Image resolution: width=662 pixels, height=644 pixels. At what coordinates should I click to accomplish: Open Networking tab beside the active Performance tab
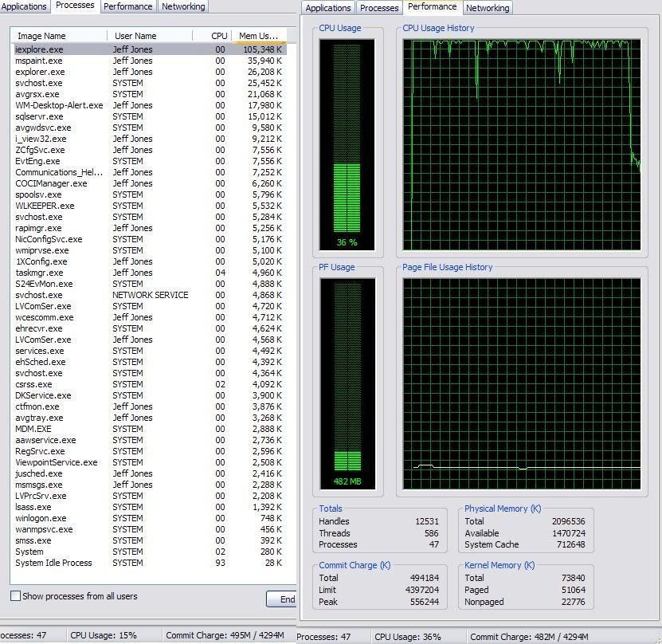click(x=487, y=8)
